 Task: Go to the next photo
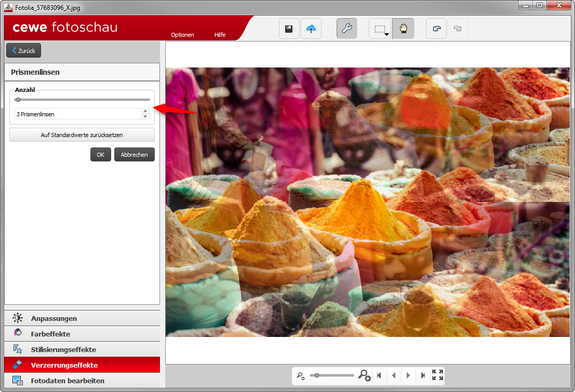(408, 375)
